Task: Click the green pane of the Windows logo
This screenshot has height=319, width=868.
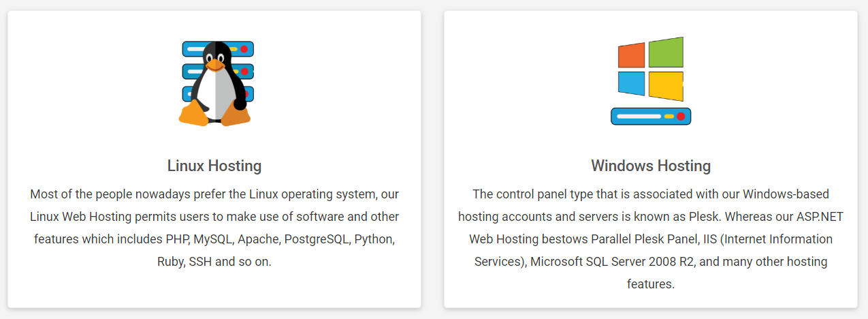Action: point(666,52)
